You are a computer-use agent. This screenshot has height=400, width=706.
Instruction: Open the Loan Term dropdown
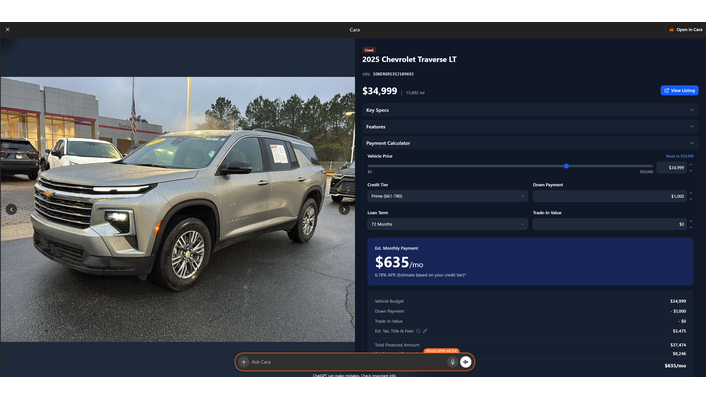coord(448,224)
